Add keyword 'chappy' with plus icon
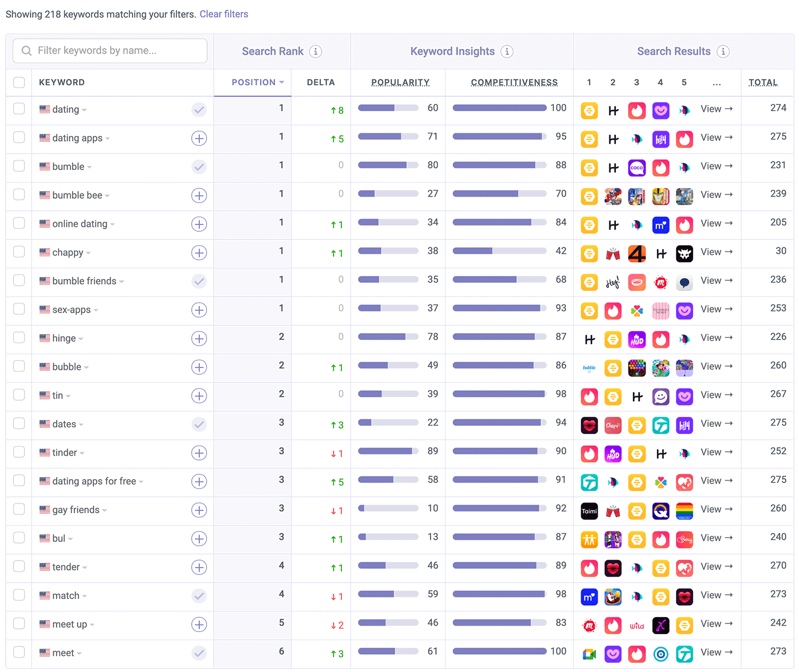The width and height of the screenshot is (799, 672). coord(199,253)
